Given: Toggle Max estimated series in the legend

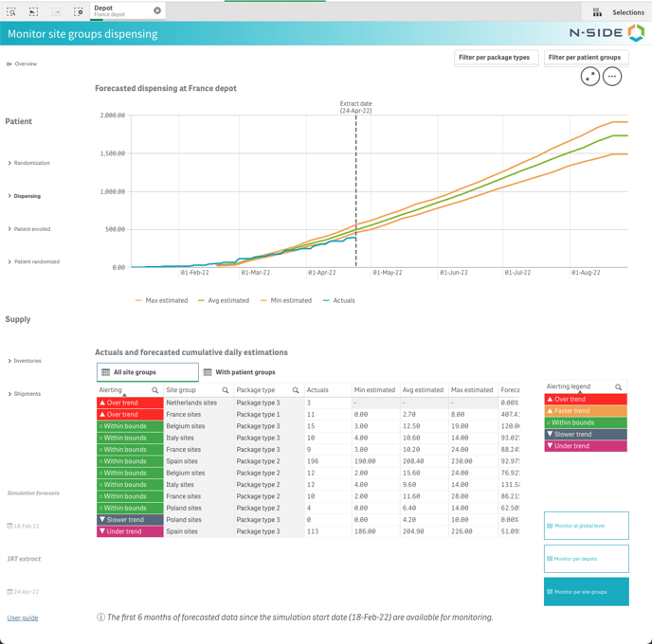Looking at the screenshot, I should tap(162, 300).
